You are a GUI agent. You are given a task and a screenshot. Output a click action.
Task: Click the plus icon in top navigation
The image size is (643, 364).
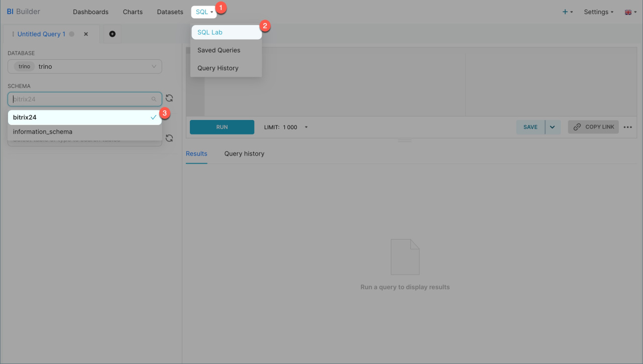coord(565,12)
